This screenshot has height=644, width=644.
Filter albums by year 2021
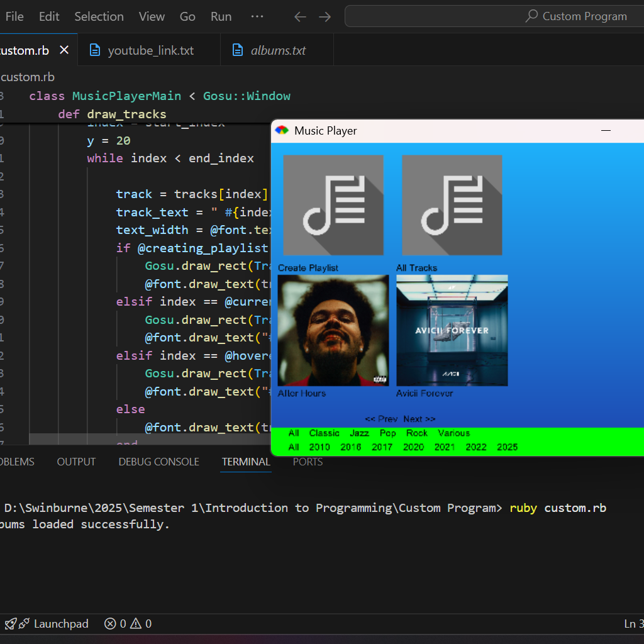tap(445, 447)
